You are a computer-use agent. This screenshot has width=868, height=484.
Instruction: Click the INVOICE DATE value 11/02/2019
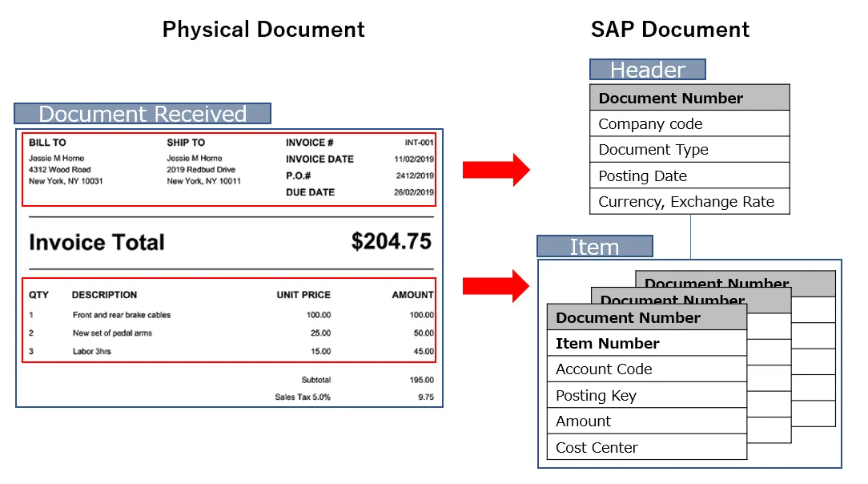click(x=416, y=159)
